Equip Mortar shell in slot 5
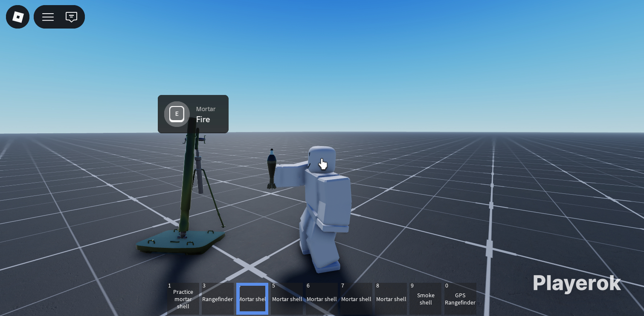Image resolution: width=644 pixels, height=316 pixels. click(287, 299)
